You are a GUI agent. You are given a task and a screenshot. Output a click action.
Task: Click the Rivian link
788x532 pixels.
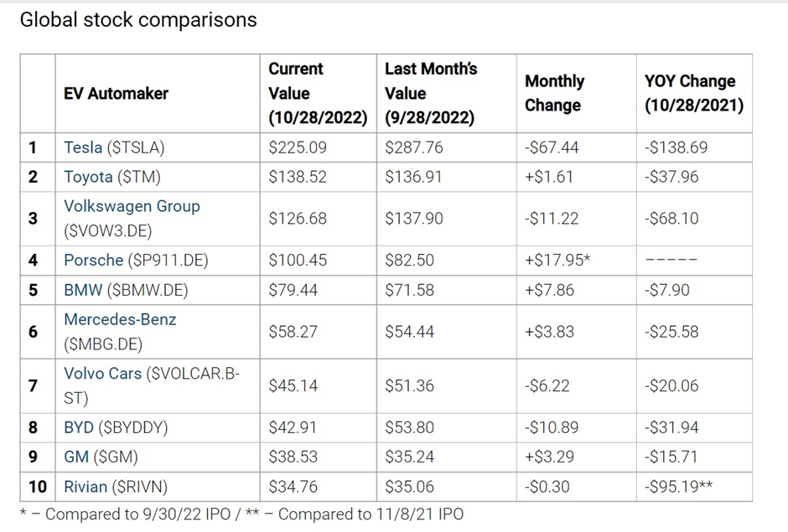point(86,487)
